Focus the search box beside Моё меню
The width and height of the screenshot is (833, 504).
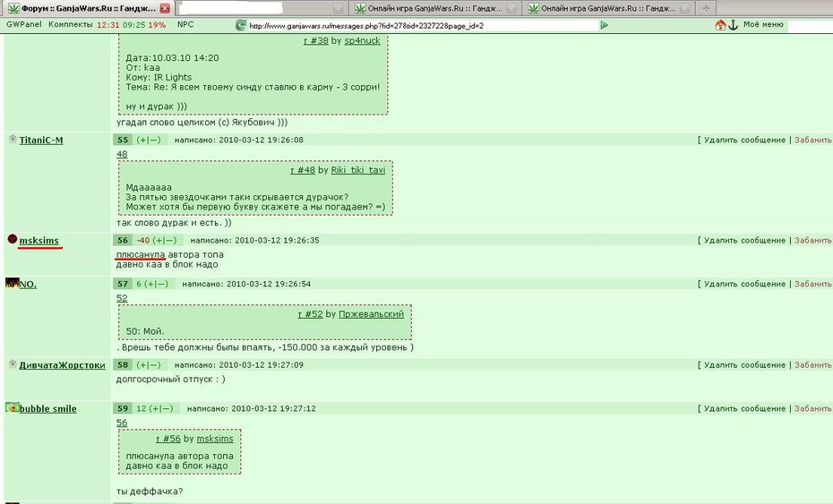(x=810, y=25)
